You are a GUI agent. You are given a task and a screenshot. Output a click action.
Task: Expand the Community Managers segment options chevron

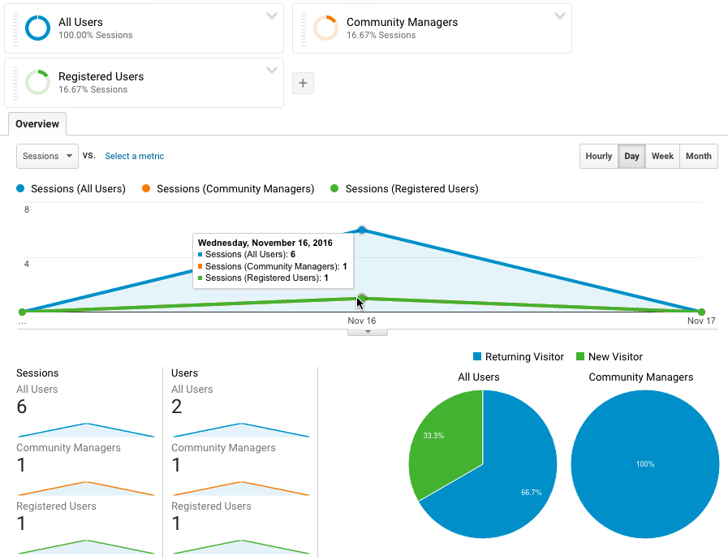pos(560,16)
